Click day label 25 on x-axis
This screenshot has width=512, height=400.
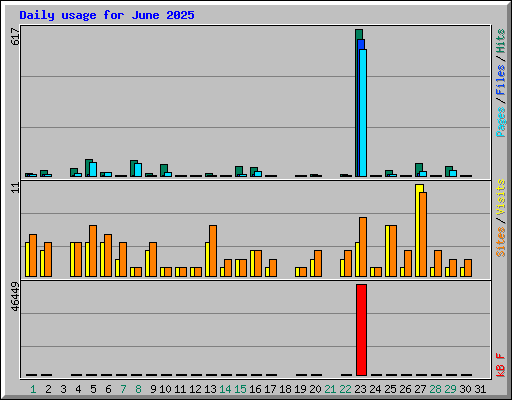[390, 389]
